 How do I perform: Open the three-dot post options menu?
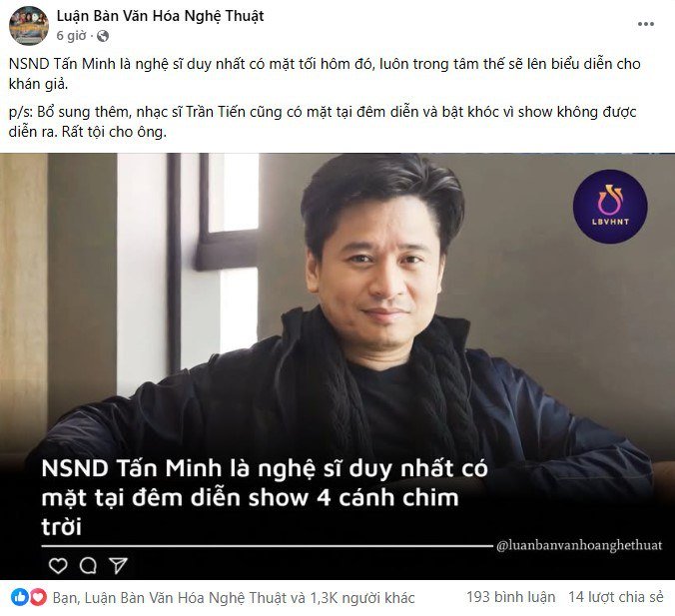[x=646, y=24]
